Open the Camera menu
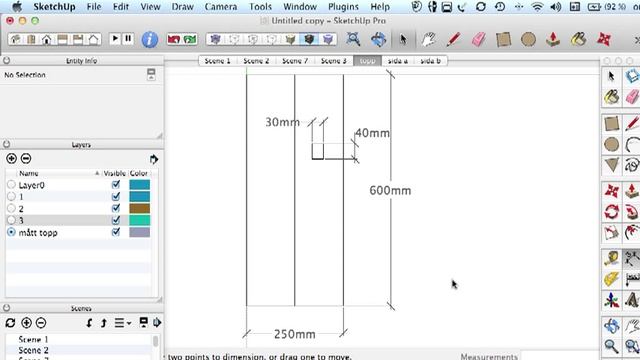 tap(220, 7)
